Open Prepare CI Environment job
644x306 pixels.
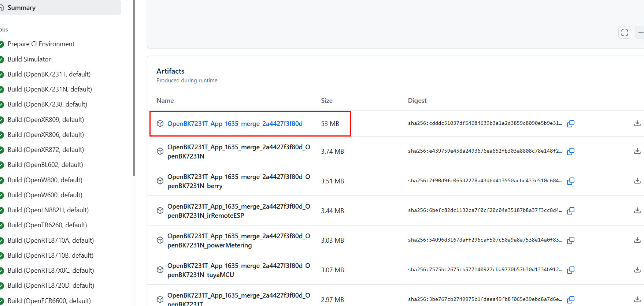41,44
